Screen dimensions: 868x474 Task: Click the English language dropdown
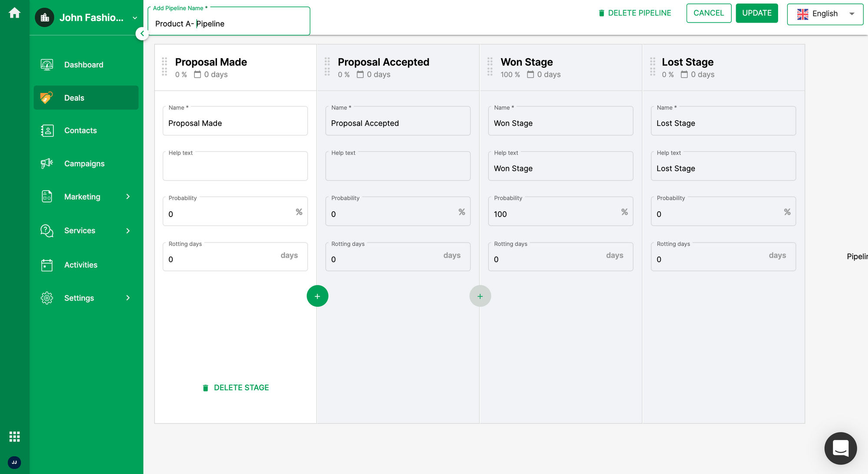click(x=825, y=14)
